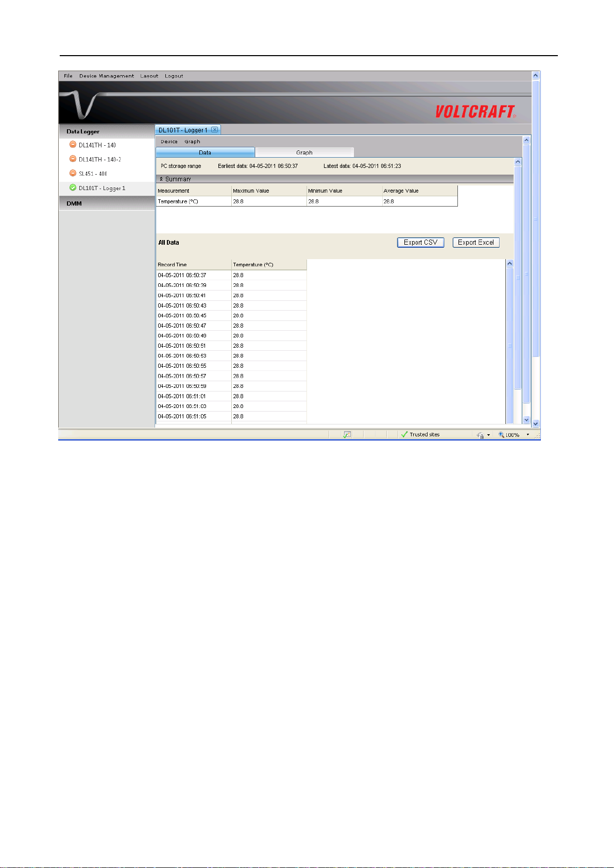Screen dimensions: 614x868
Task: Open the Layout menu
Action: point(149,76)
